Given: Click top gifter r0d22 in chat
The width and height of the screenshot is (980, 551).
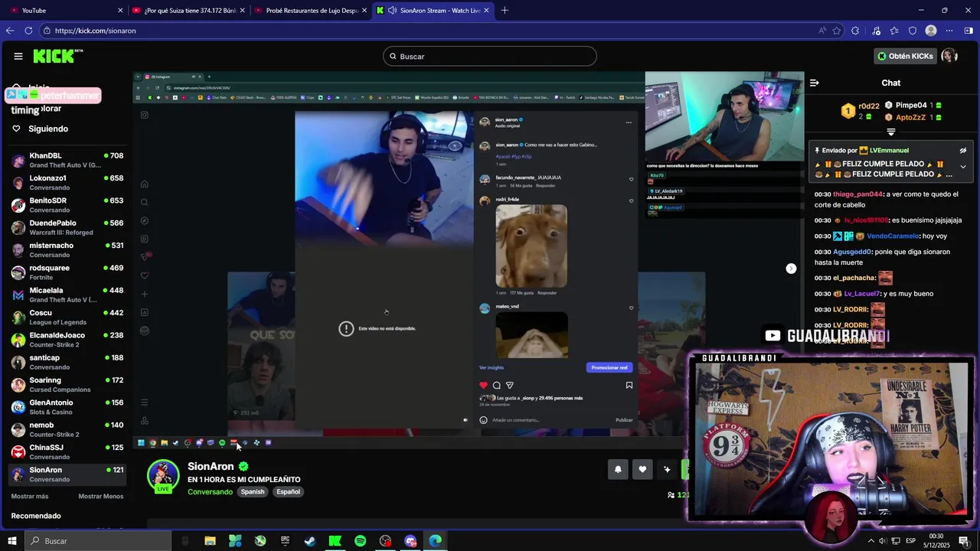Looking at the screenshot, I should pyautogui.click(x=868, y=106).
